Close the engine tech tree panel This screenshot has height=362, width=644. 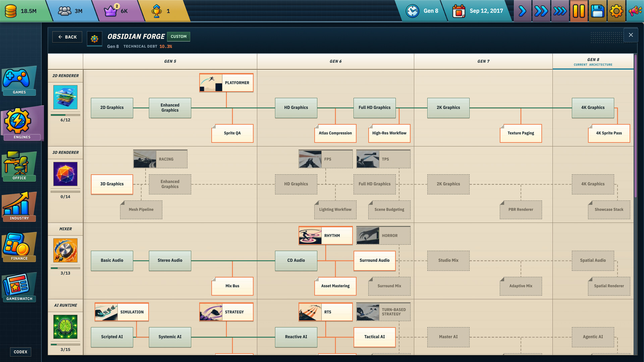point(631,35)
